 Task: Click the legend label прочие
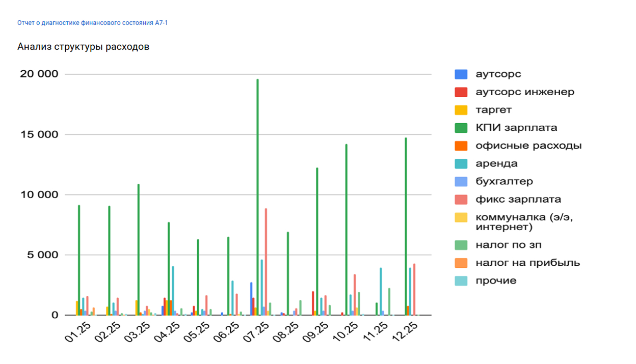(496, 281)
